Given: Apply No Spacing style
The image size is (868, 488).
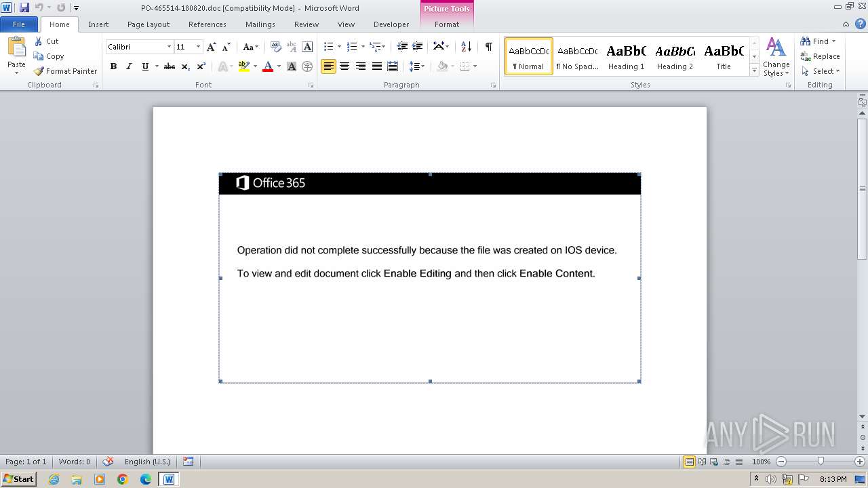Looking at the screenshot, I should tap(577, 56).
